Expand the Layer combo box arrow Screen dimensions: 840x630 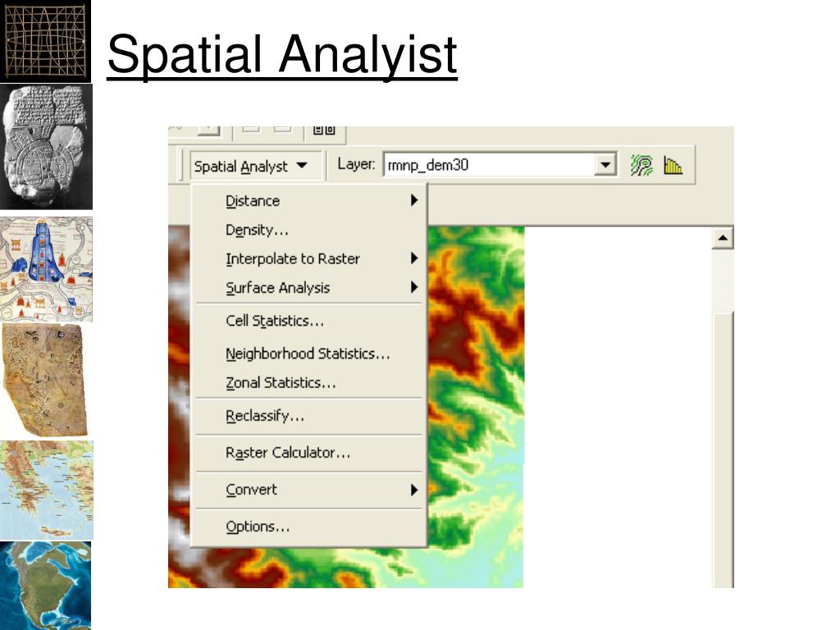(x=605, y=165)
